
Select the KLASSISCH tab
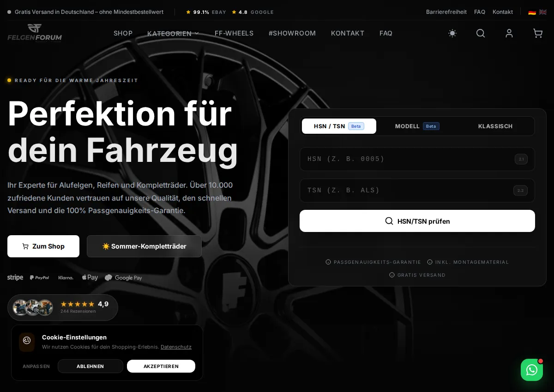pyautogui.click(x=495, y=126)
